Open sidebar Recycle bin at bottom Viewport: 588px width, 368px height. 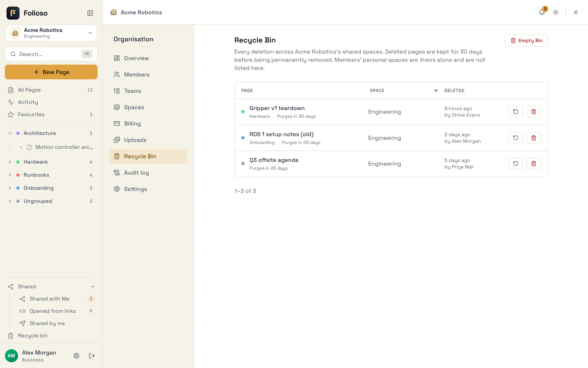point(51,335)
